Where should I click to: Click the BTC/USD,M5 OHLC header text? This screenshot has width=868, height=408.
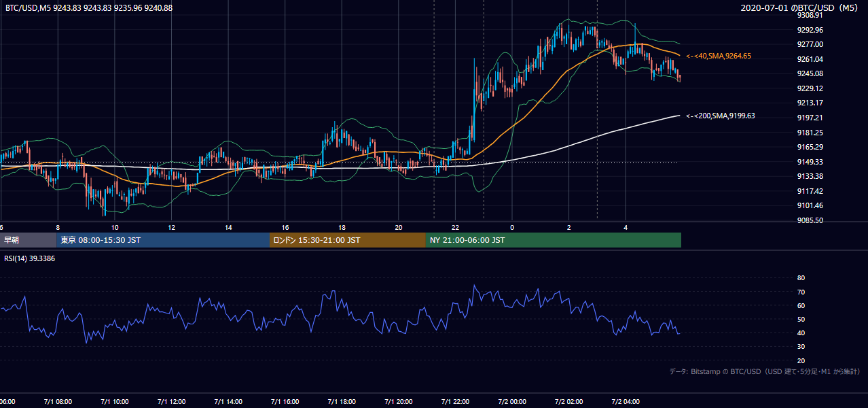click(x=89, y=7)
